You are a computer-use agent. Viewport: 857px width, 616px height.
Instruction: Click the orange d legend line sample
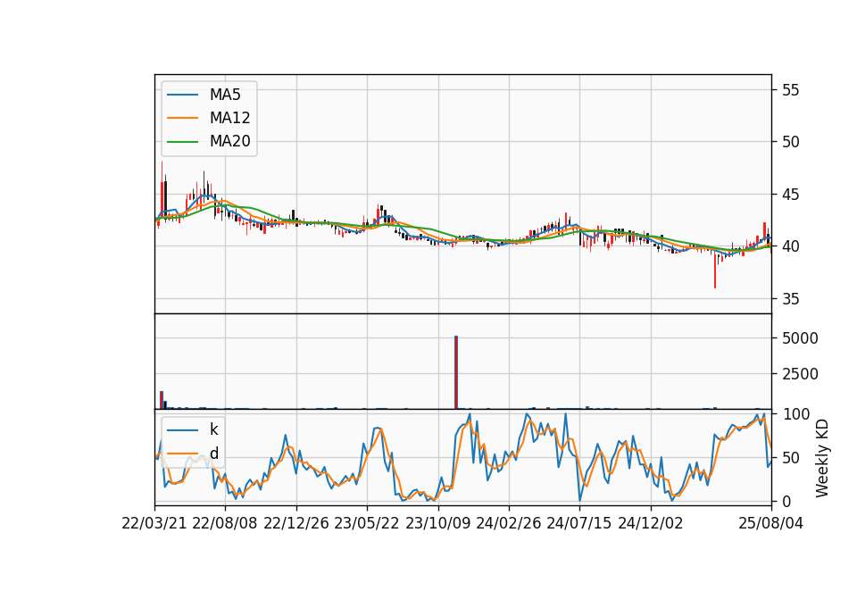click(182, 454)
